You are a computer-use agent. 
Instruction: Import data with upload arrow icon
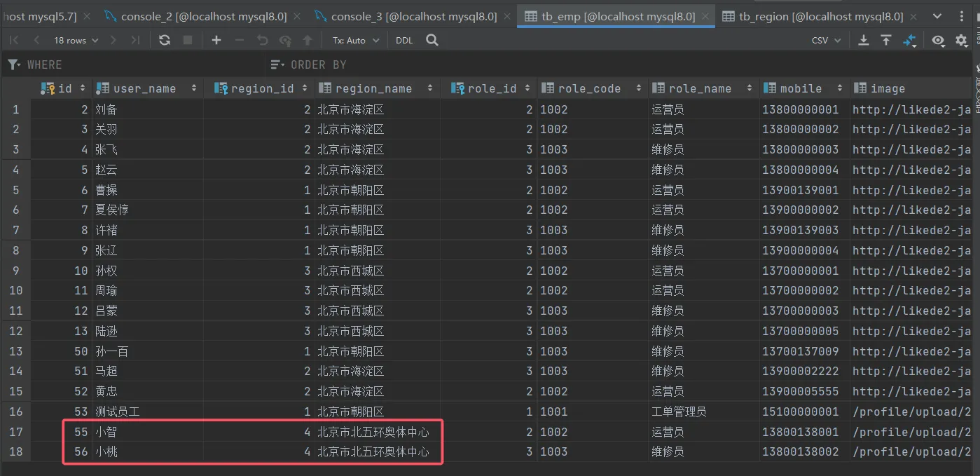886,40
